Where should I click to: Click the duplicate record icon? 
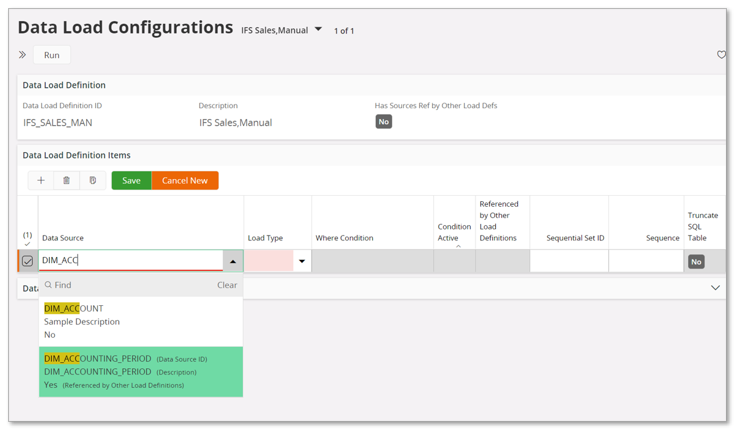pyautogui.click(x=92, y=181)
